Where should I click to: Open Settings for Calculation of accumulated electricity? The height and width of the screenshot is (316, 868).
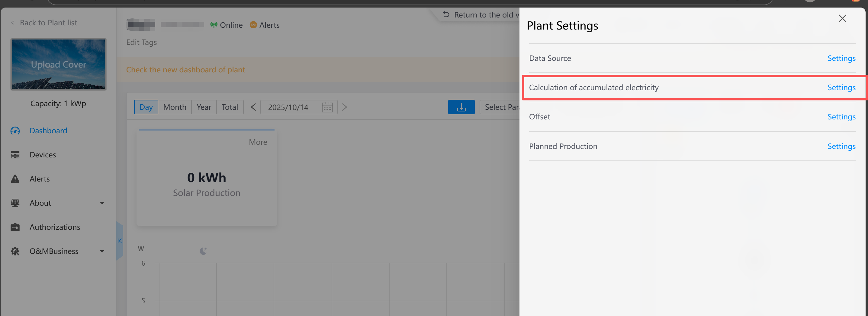(x=841, y=87)
